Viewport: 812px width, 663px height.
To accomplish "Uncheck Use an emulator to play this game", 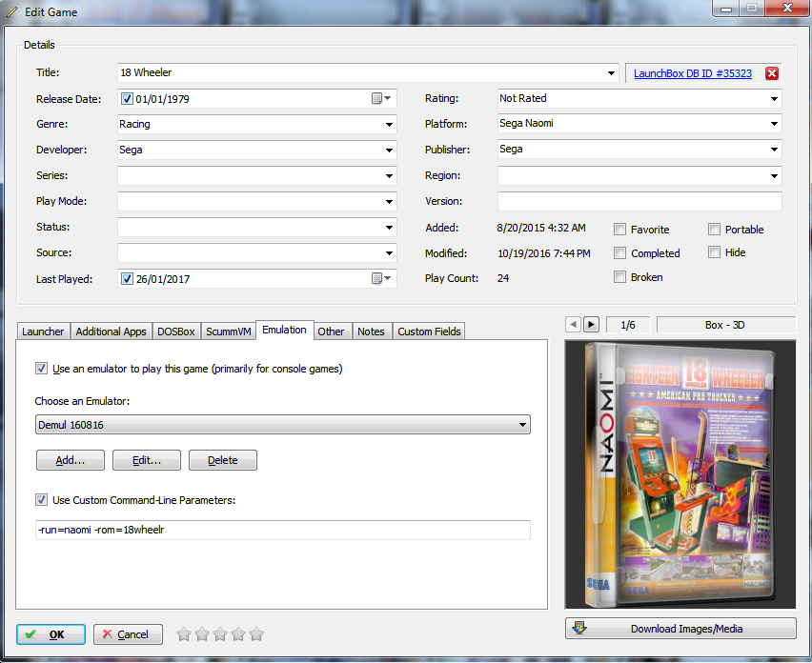I will click(41, 369).
